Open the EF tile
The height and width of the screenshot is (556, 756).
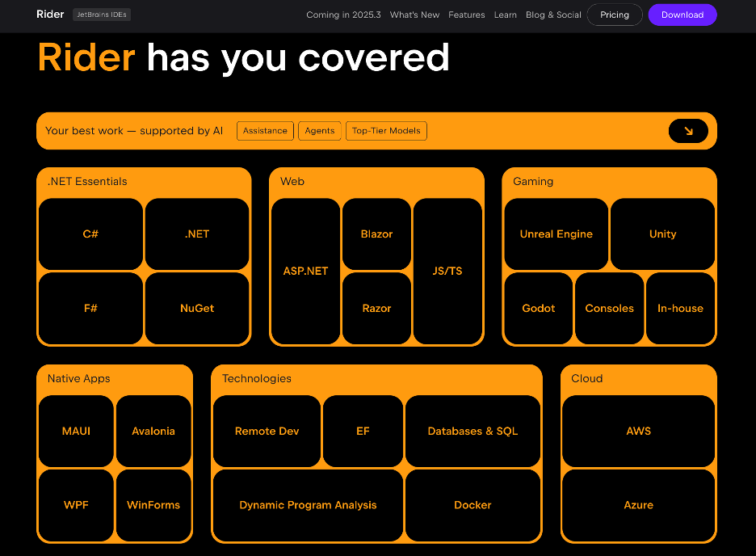coord(363,431)
